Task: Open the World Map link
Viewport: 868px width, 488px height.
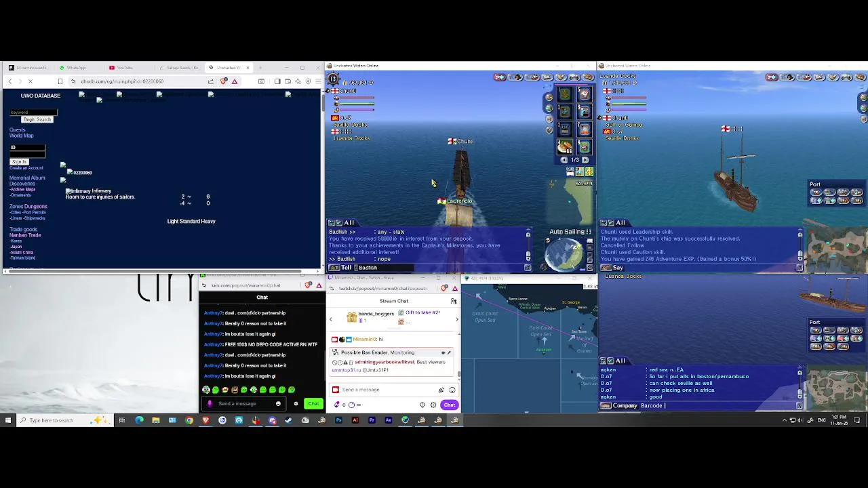Action: (x=21, y=136)
